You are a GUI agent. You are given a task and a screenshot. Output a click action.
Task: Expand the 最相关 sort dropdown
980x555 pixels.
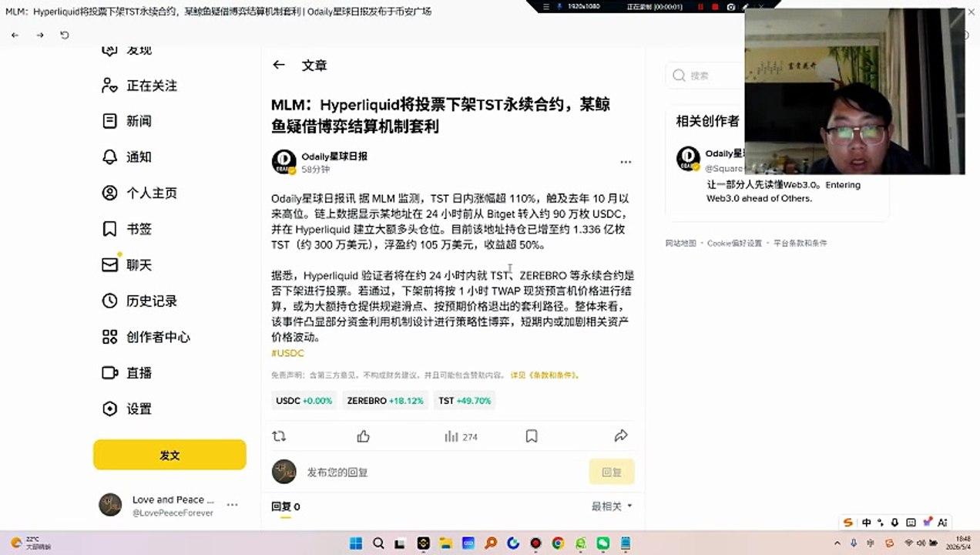click(612, 506)
